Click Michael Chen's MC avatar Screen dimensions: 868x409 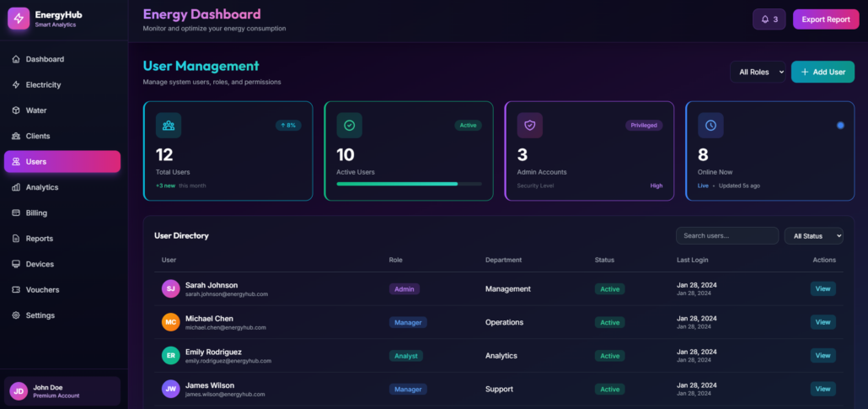click(170, 322)
